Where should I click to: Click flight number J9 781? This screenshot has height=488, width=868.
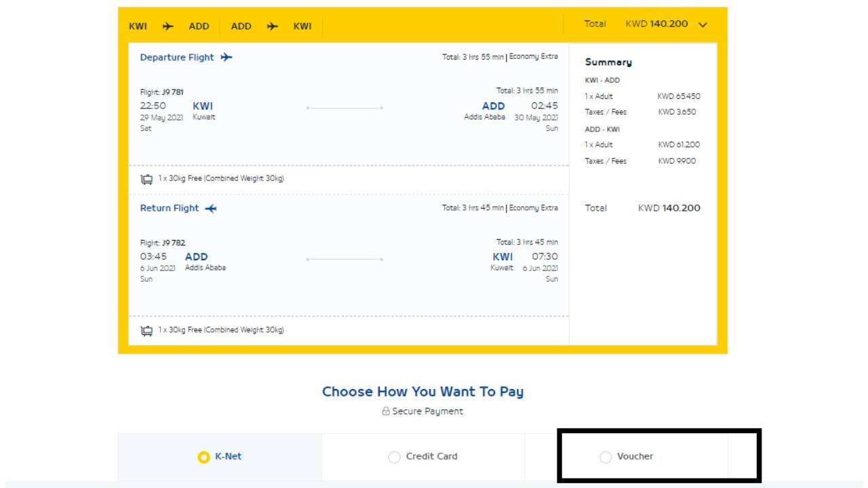161,92
